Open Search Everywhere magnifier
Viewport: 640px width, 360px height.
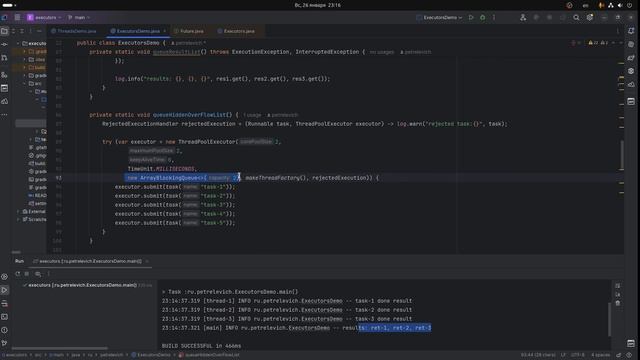576,18
